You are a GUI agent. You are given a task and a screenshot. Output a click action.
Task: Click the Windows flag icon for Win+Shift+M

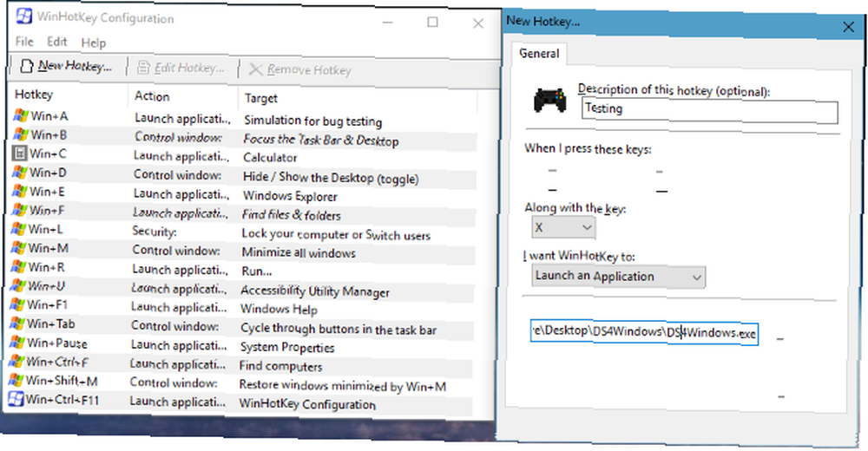point(16,380)
